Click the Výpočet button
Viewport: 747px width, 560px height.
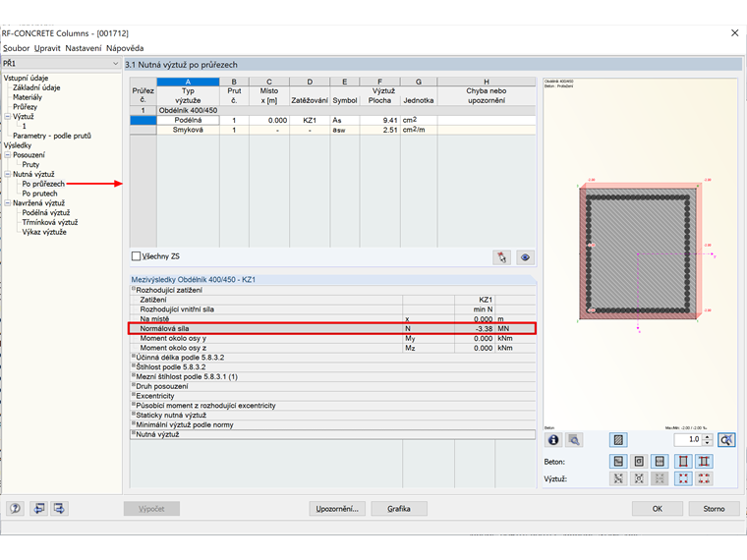point(151,509)
